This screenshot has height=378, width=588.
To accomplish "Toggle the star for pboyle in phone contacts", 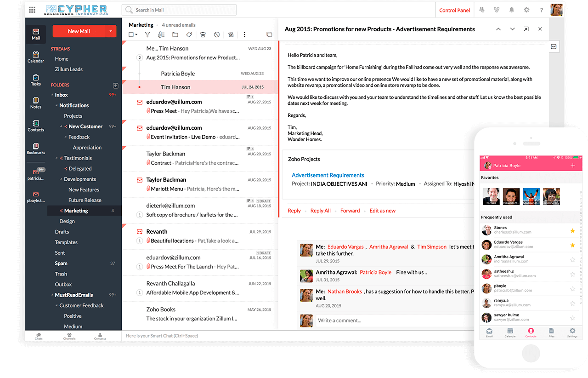I will click(572, 289).
